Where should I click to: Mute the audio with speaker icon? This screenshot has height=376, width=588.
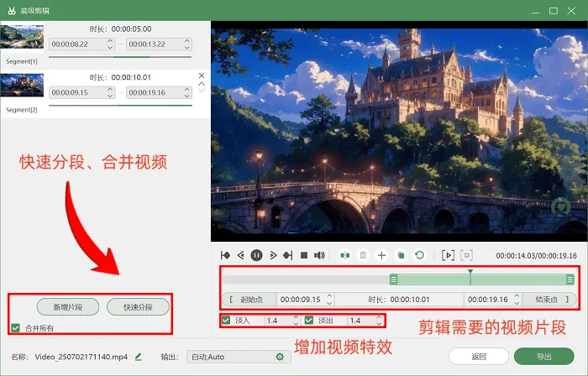tap(319, 255)
